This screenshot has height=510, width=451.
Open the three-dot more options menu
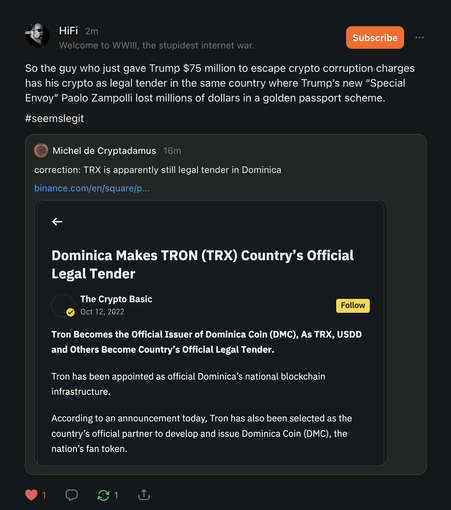pyautogui.click(x=420, y=37)
